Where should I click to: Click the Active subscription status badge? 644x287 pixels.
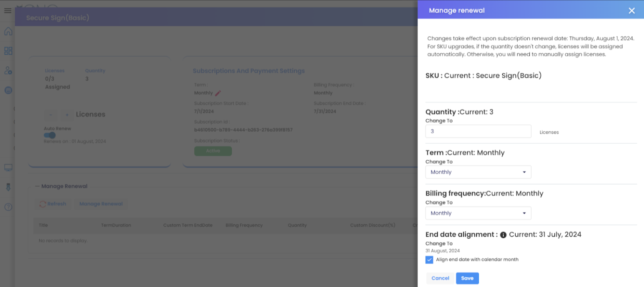coord(213,151)
